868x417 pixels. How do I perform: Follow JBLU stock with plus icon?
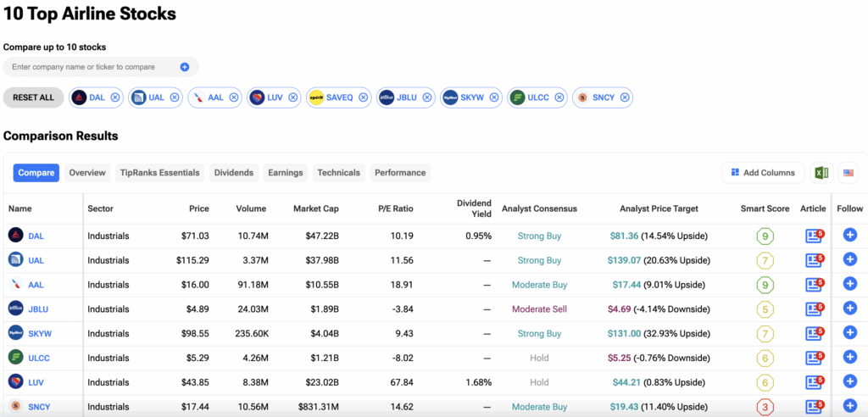coord(849,309)
